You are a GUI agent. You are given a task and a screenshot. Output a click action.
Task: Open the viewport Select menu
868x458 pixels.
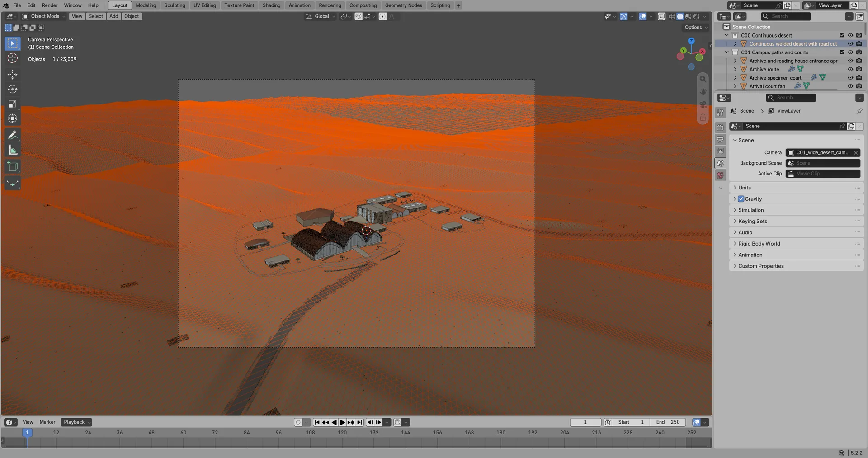click(96, 16)
